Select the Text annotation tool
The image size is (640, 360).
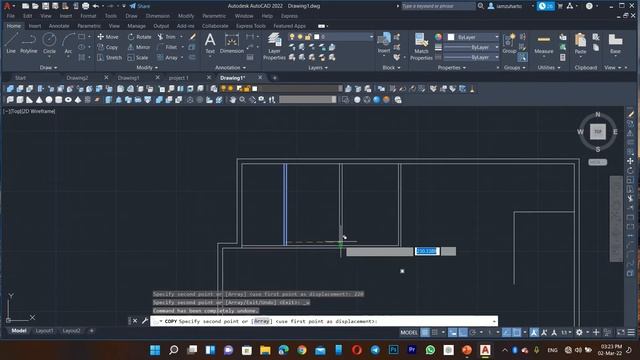click(210, 43)
